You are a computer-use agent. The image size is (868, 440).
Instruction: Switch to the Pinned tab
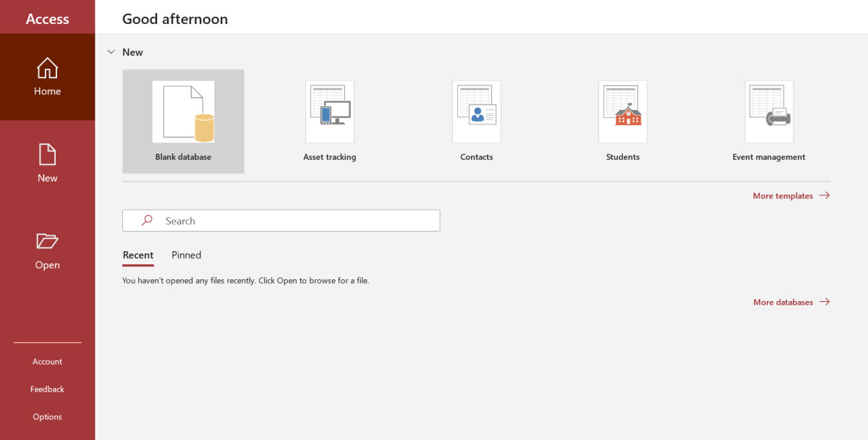[186, 255]
